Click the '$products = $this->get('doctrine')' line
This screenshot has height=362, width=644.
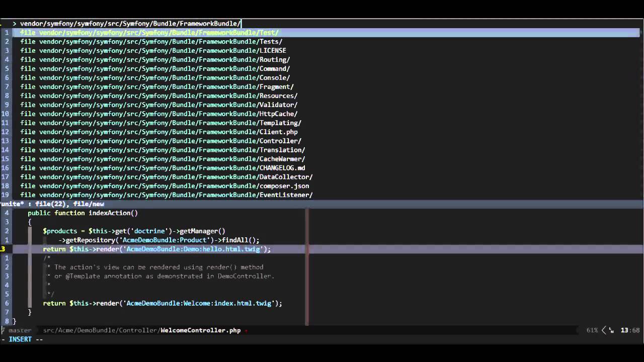tap(134, 231)
